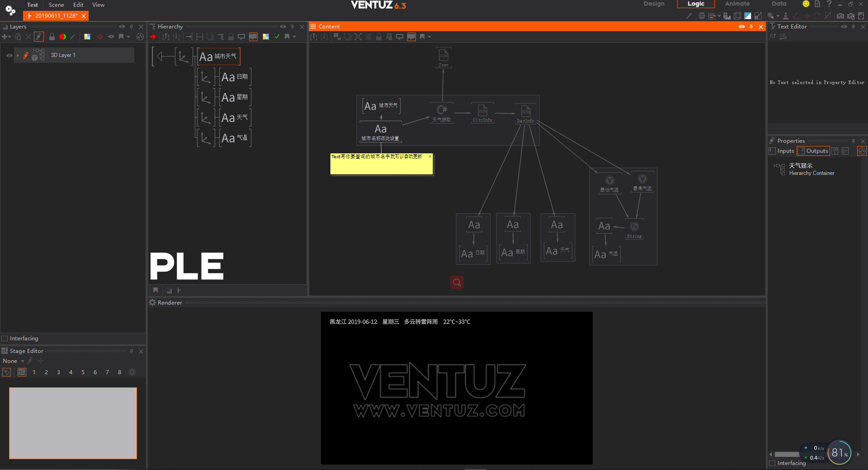The height and width of the screenshot is (470, 868).
Task: Close the yellow Text note in Content
Action: [x=430, y=156]
